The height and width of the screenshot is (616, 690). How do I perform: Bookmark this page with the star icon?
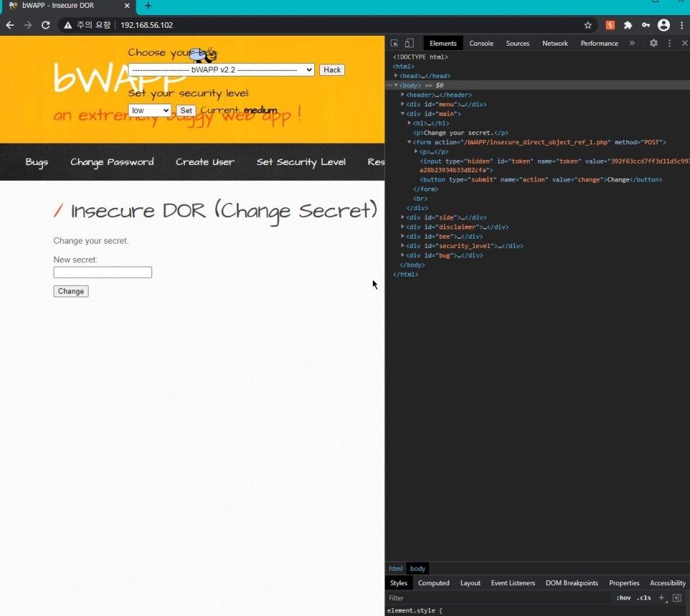pyautogui.click(x=588, y=25)
